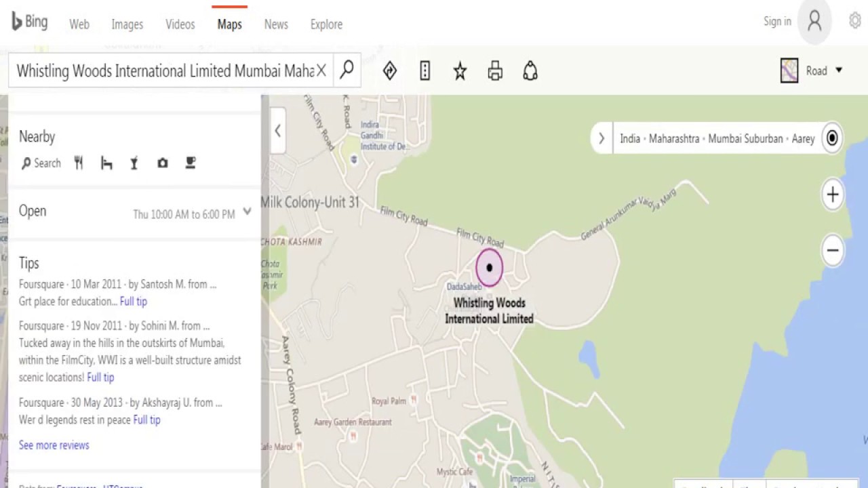
Task: Click Aarey Garden Restaurant marker
Action: pos(353,435)
